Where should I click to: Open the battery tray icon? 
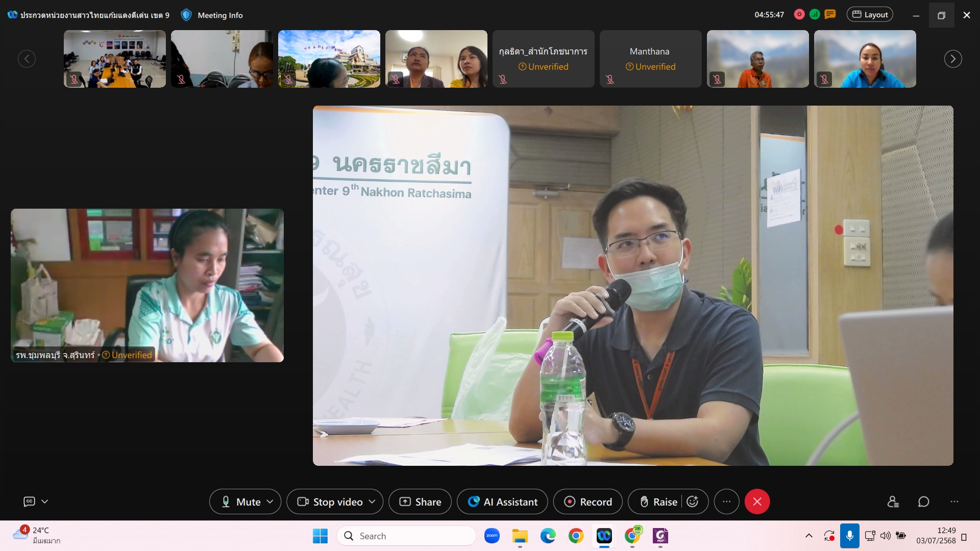[901, 536]
